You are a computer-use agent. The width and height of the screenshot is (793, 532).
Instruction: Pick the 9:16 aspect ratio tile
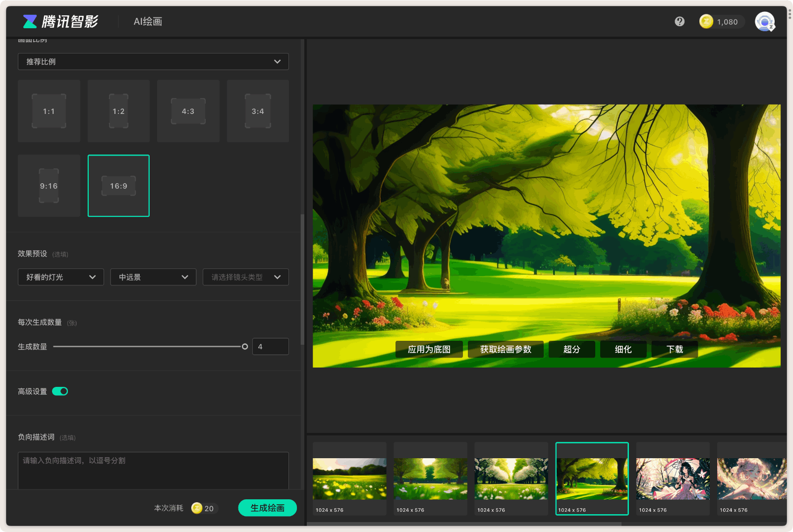tap(49, 186)
